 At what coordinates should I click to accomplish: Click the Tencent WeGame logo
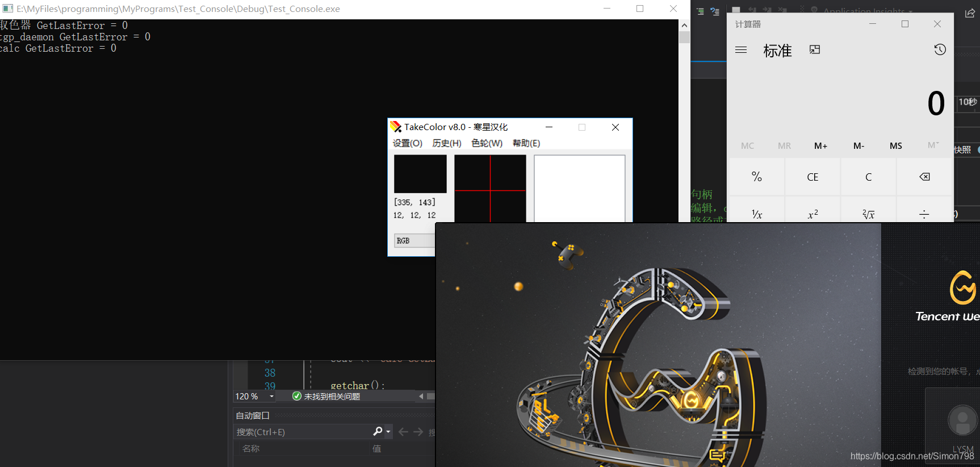pyautogui.click(x=964, y=287)
